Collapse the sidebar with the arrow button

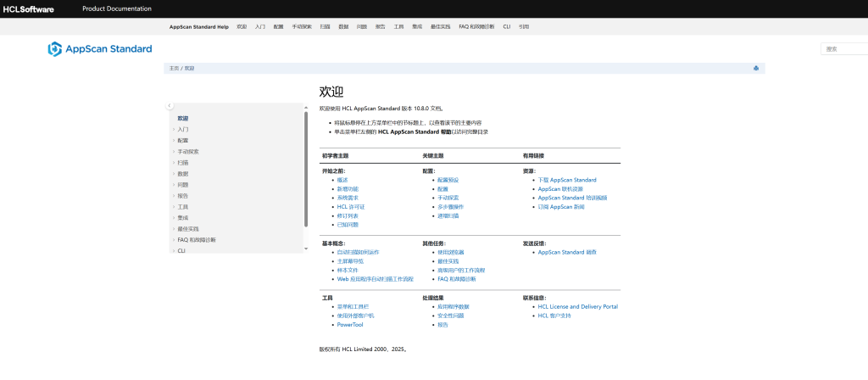(x=170, y=106)
